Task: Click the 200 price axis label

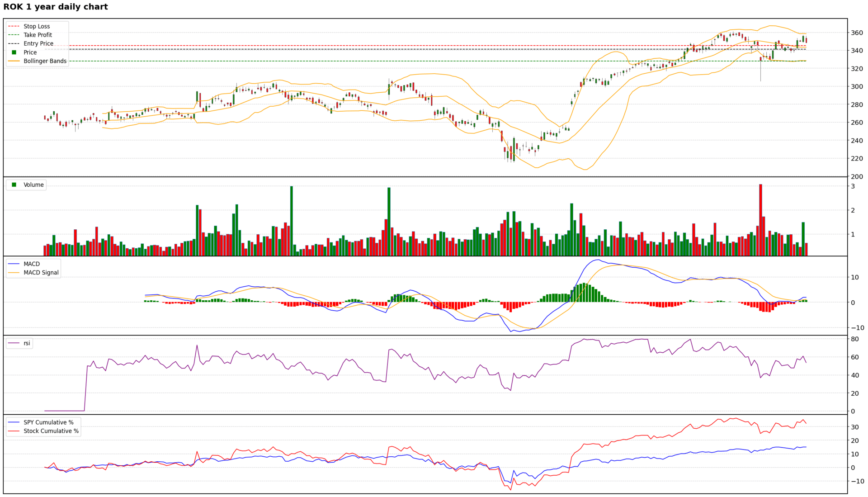Action: (x=857, y=176)
